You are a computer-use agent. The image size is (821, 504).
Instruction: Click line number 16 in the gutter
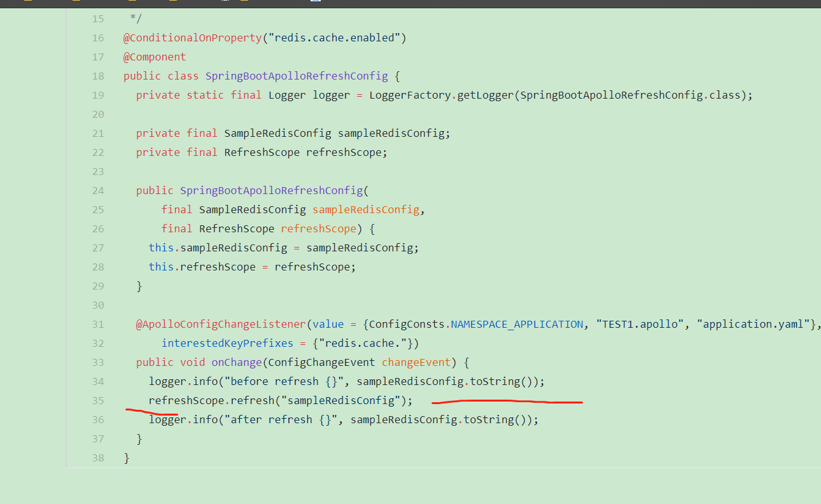coord(98,38)
